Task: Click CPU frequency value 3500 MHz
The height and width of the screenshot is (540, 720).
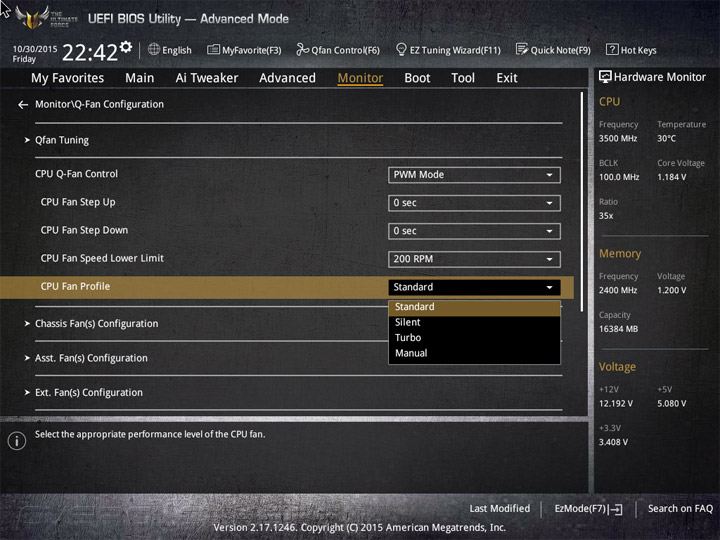Action: point(618,139)
